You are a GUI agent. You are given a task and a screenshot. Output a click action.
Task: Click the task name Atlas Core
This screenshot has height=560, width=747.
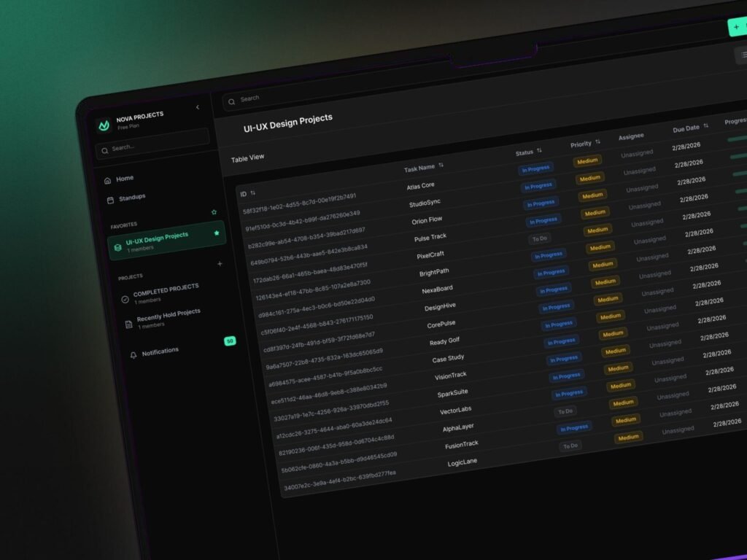421,186
